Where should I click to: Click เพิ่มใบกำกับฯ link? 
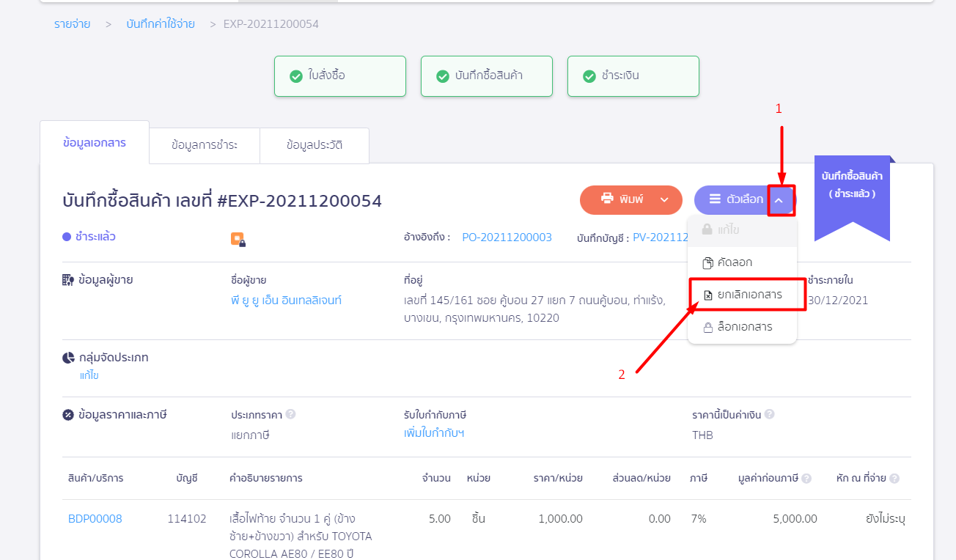point(434,433)
